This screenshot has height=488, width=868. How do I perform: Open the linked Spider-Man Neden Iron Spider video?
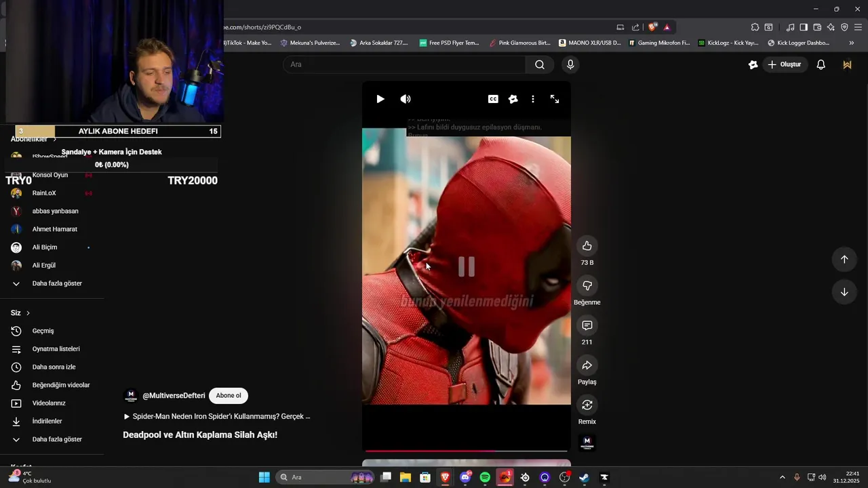click(x=217, y=417)
